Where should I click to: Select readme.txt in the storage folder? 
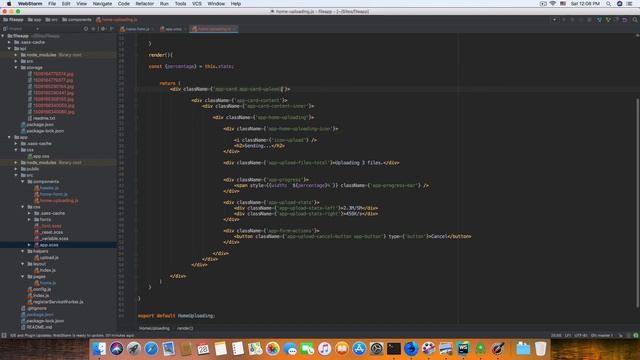tap(41, 118)
